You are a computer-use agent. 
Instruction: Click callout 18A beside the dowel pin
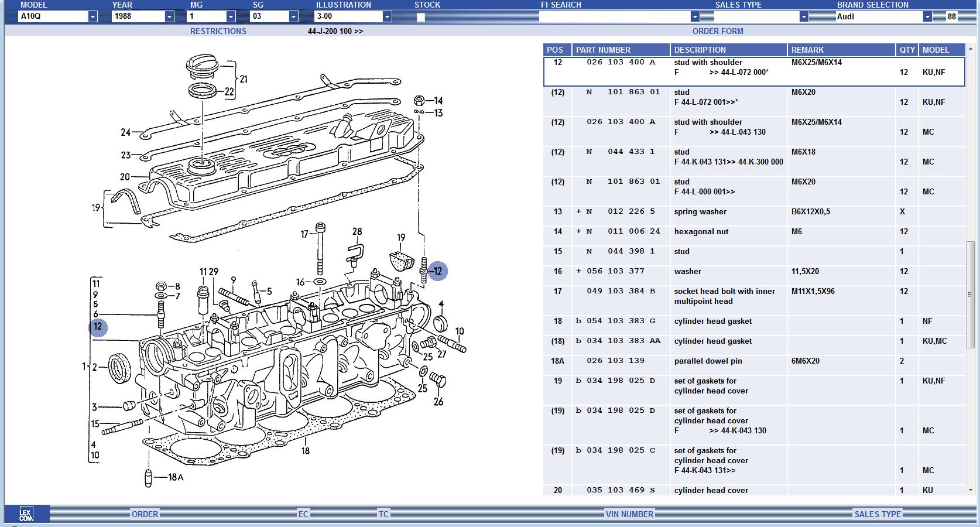coord(175,477)
